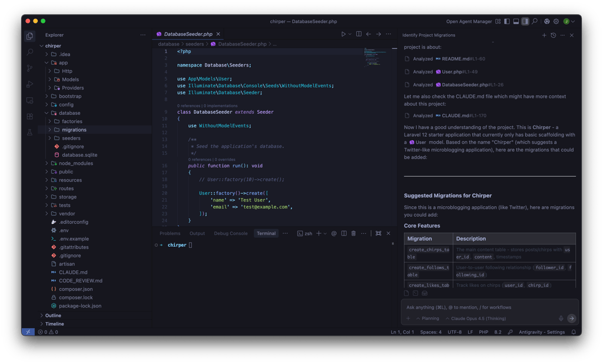Start voice input microphone in chat
Viewport: 603px width, 364px height.
tap(561, 319)
